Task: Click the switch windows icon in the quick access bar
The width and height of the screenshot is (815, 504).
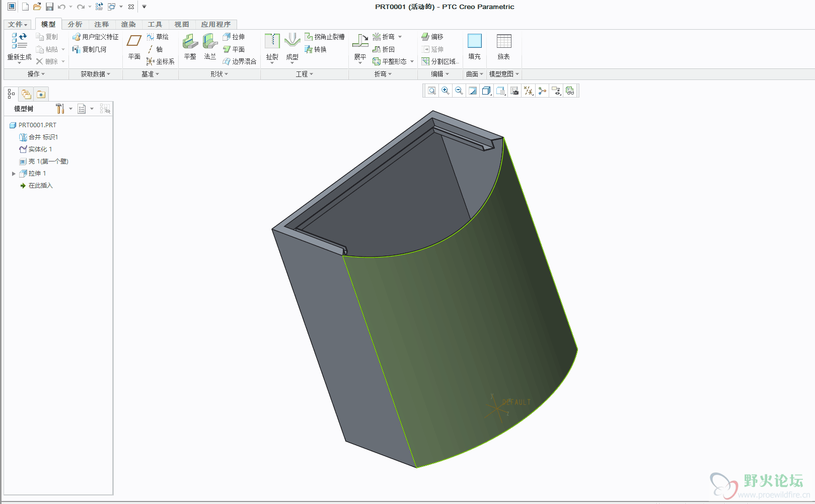Action: pos(111,7)
